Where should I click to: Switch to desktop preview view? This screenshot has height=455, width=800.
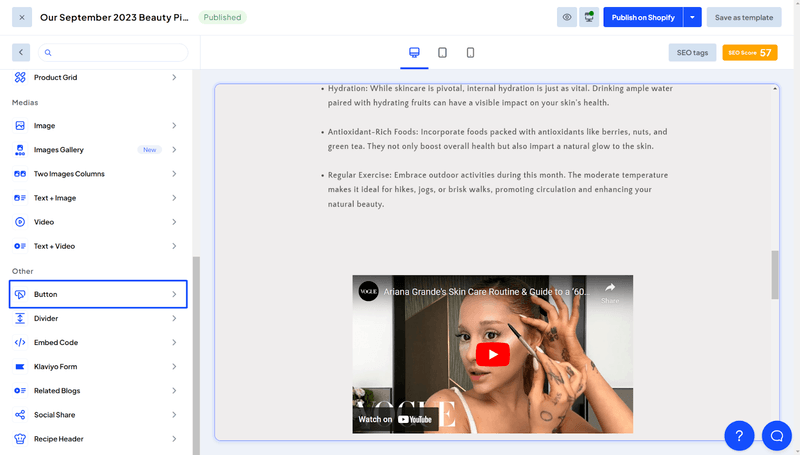coord(414,52)
